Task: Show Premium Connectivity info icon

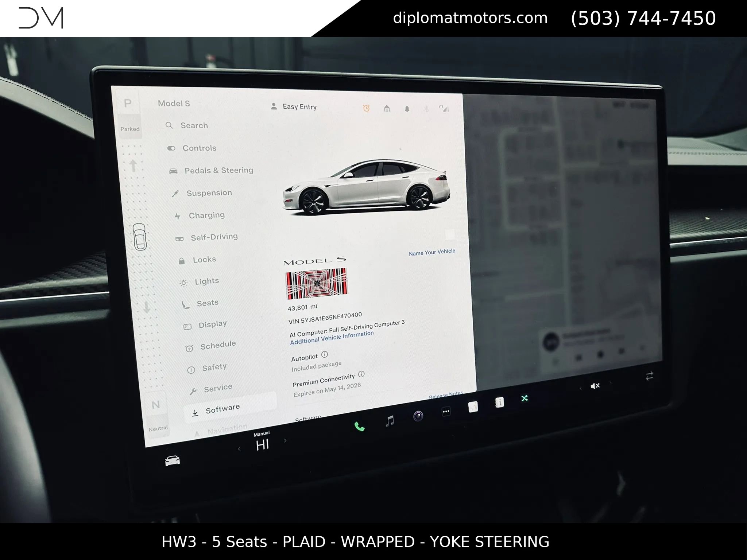Action: tap(361, 374)
